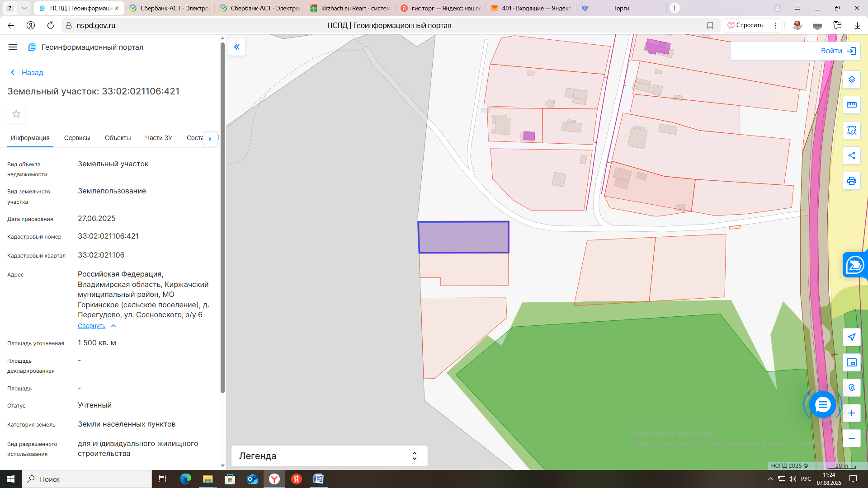This screenshot has width=868, height=488.
Task: Locate my position with the arrow icon
Action: click(x=851, y=337)
